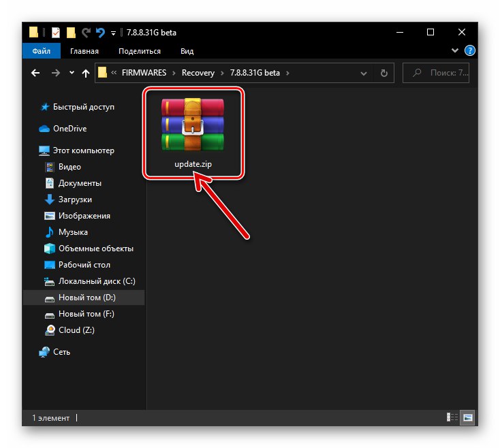Screen dimensions: 500x448
Task: Switch to the Главная ribbon tab
Action: click(x=84, y=51)
